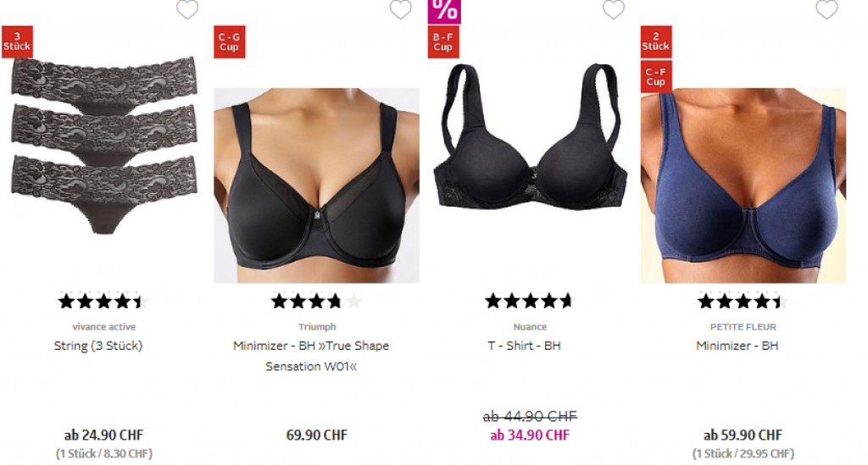Open the navy blue Minimizer-BH product image

click(743, 185)
